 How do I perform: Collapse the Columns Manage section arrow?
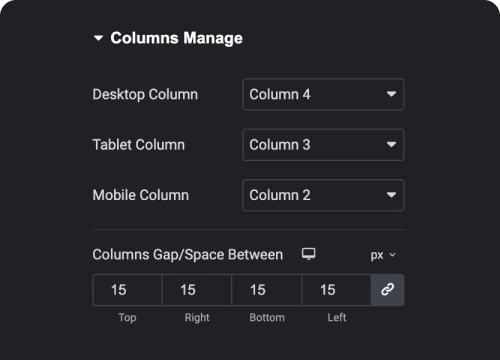pos(98,38)
